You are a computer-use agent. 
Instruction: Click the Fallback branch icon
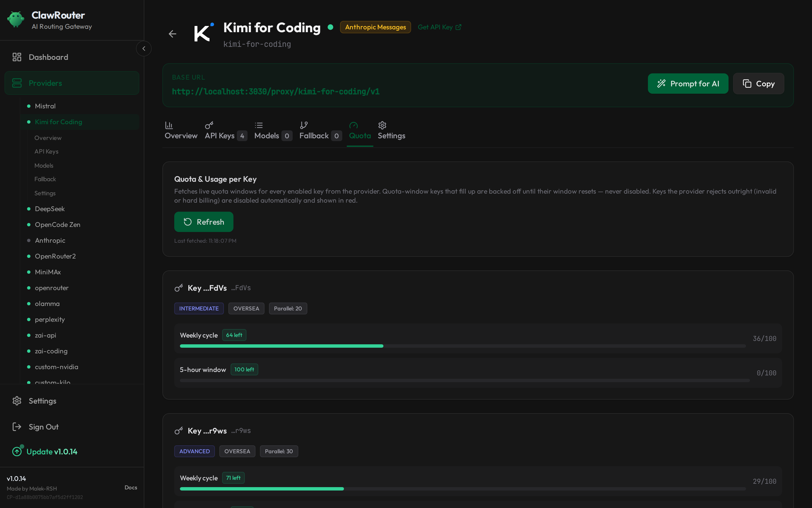coord(304,125)
